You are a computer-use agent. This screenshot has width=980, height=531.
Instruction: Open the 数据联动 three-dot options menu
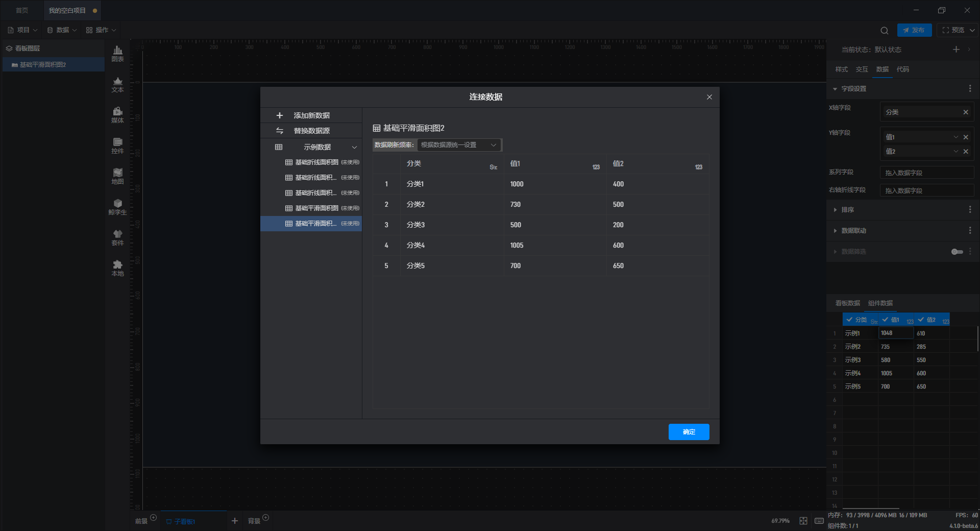coord(970,230)
